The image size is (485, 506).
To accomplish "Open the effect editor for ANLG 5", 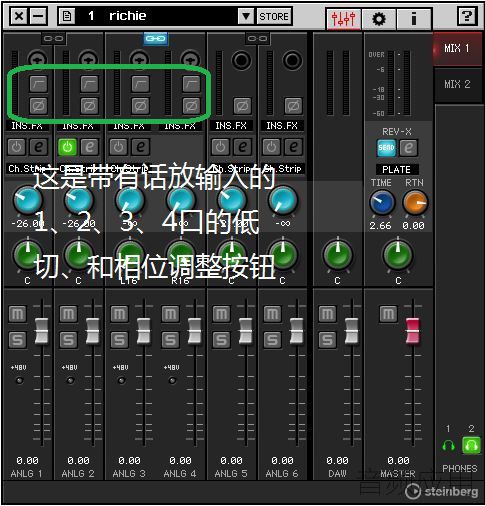I will 243,147.
